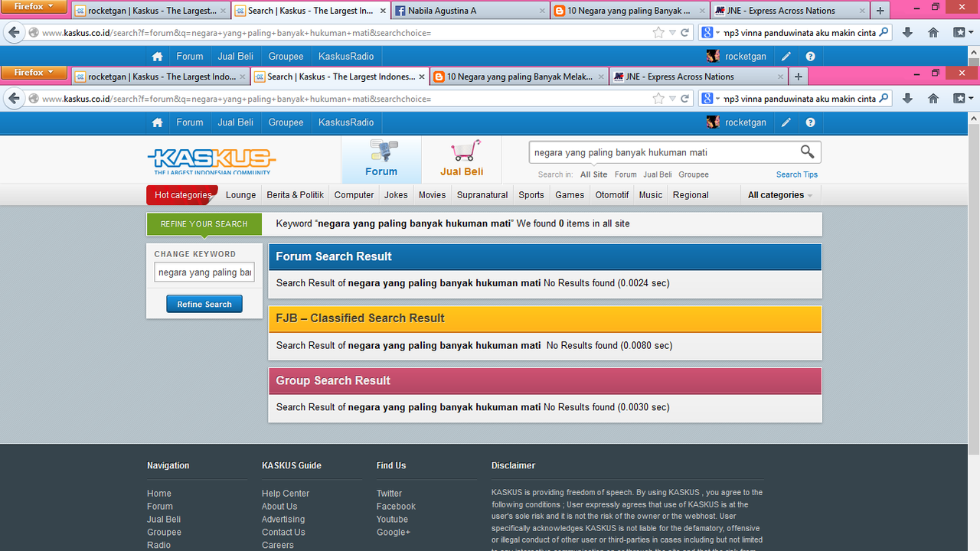Image resolution: width=980 pixels, height=551 pixels.
Task: Open Help Center footer link
Action: 286,494
